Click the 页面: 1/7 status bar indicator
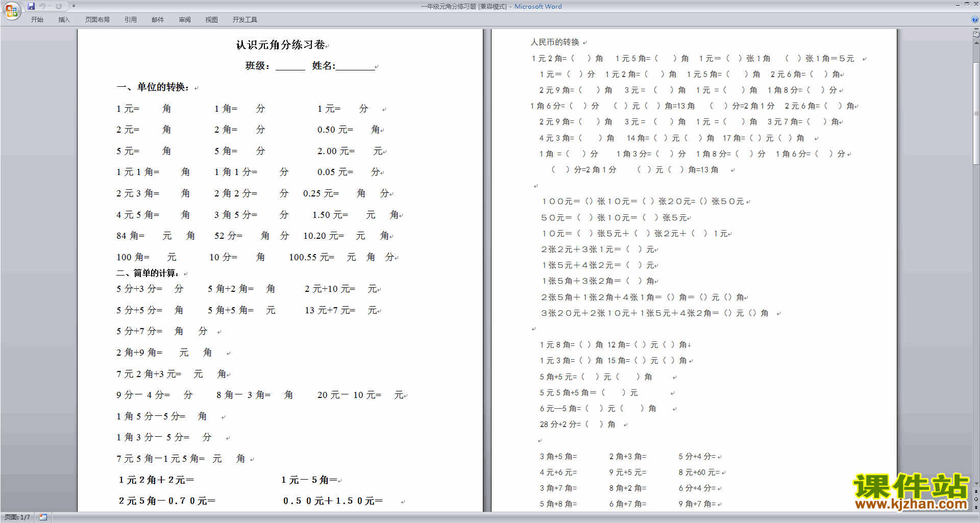 click(x=17, y=517)
